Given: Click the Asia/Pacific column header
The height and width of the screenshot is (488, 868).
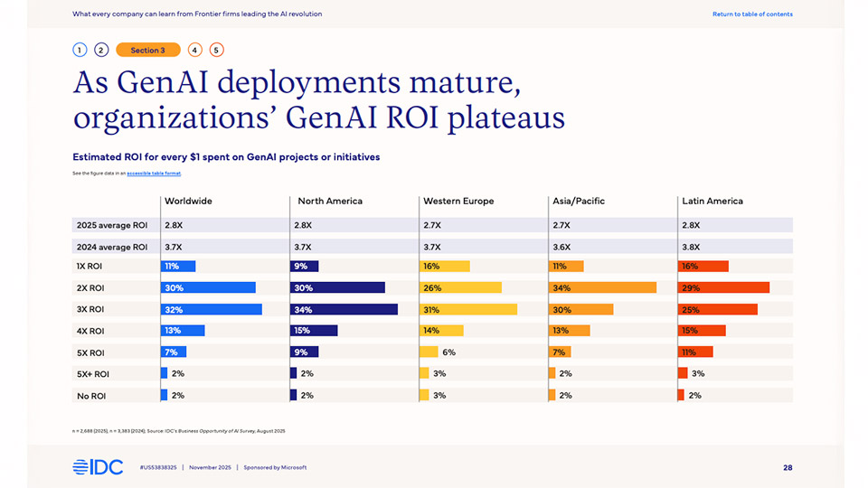Looking at the screenshot, I should click(x=579, y=201).
